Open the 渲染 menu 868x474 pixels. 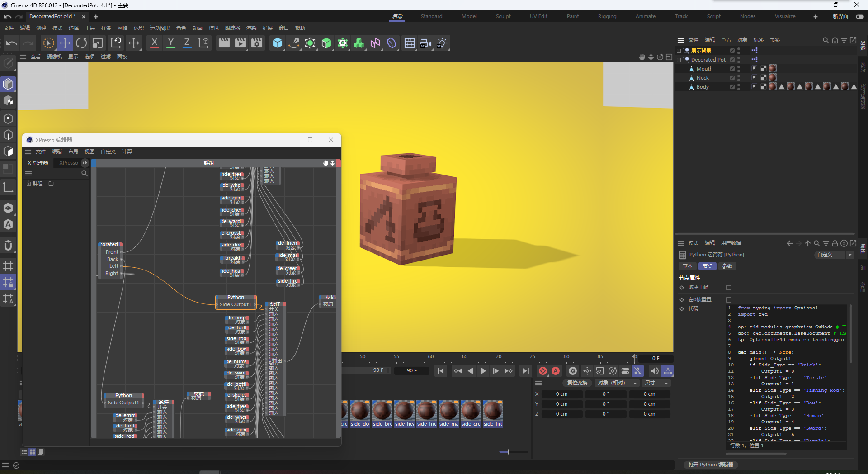click(x=251, y=28)
